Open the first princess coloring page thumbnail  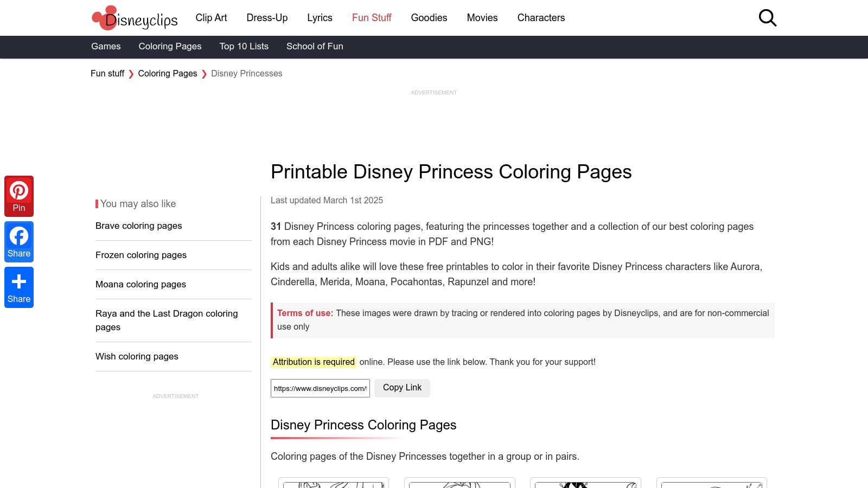(x=334, y=483)
